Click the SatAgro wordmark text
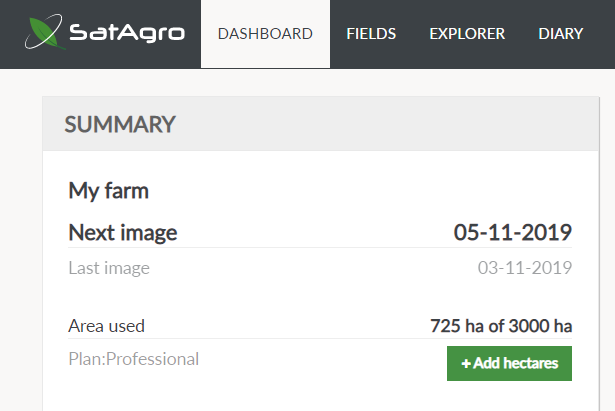This screenshot has width=615, height=411. (x=127, y=33)
